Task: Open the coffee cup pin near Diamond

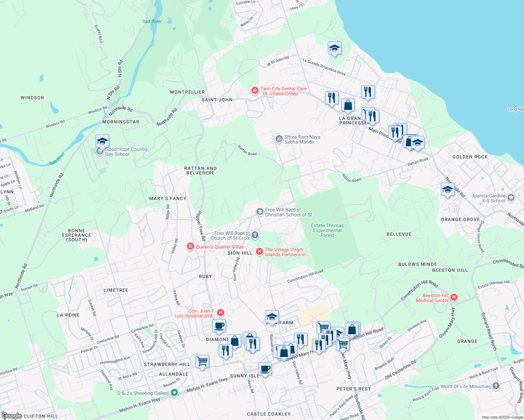Action: [219, 325]
